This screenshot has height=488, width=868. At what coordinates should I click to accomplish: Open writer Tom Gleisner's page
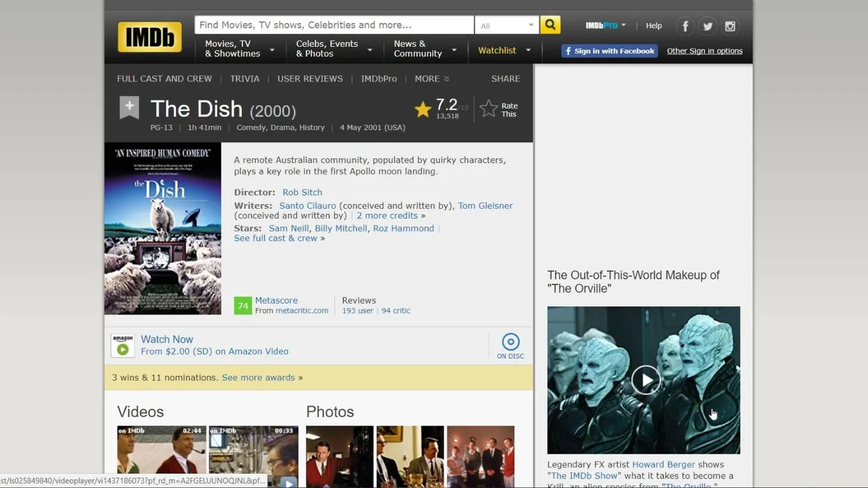pos(486,206)
